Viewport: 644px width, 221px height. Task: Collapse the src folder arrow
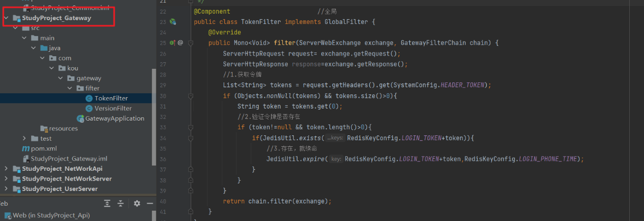16,28
